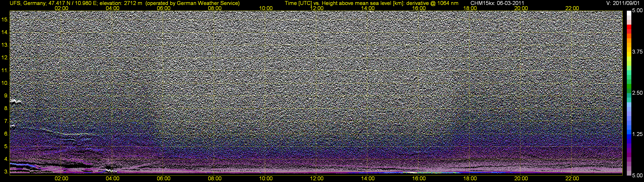The image size is (644, 182).
Task: Click the 18:00 label on bottom axis
Action: pos(470,179)
